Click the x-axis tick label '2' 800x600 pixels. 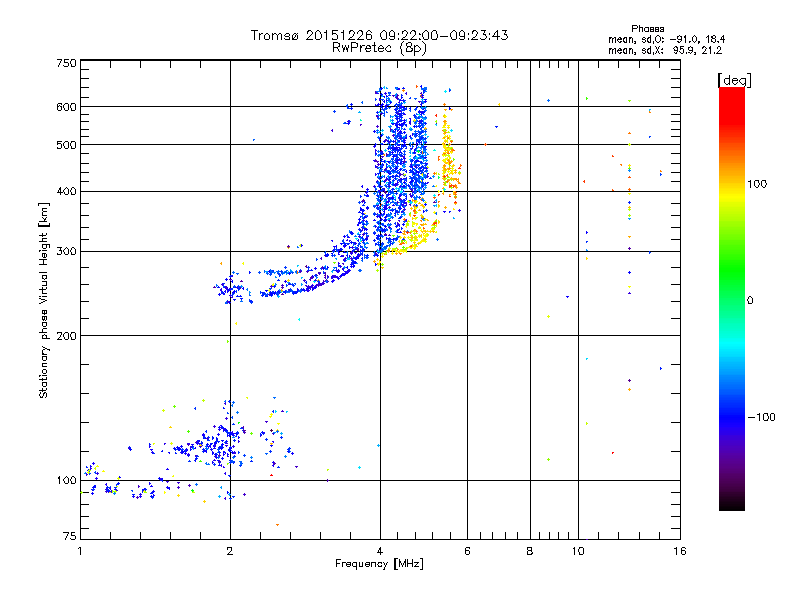click(230, 551)
